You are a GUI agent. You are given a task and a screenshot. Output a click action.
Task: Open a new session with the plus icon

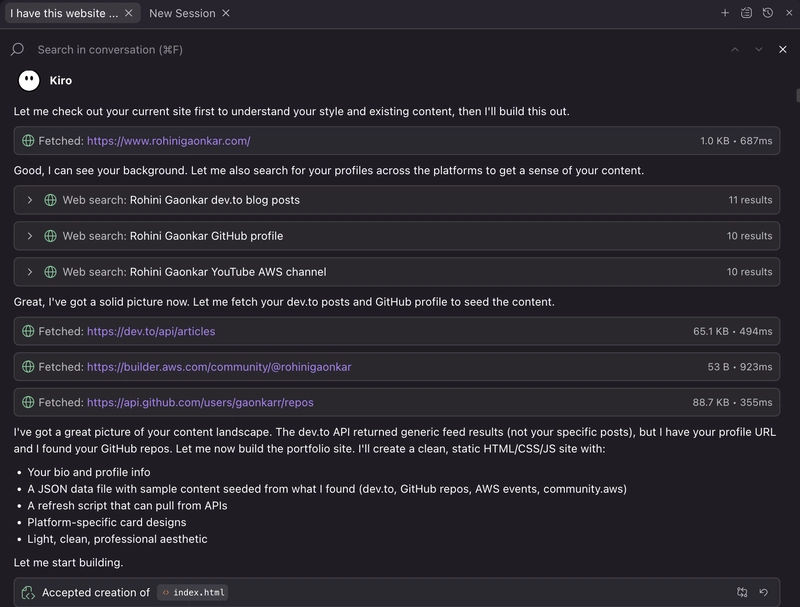point(727,13)
